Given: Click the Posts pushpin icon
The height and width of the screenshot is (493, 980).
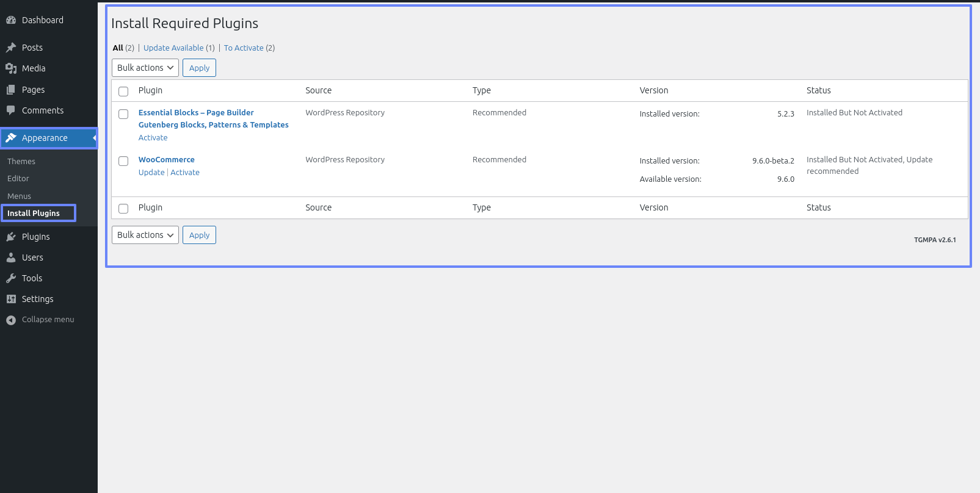Looking at the screenshot, I should [x=11, y=48].
